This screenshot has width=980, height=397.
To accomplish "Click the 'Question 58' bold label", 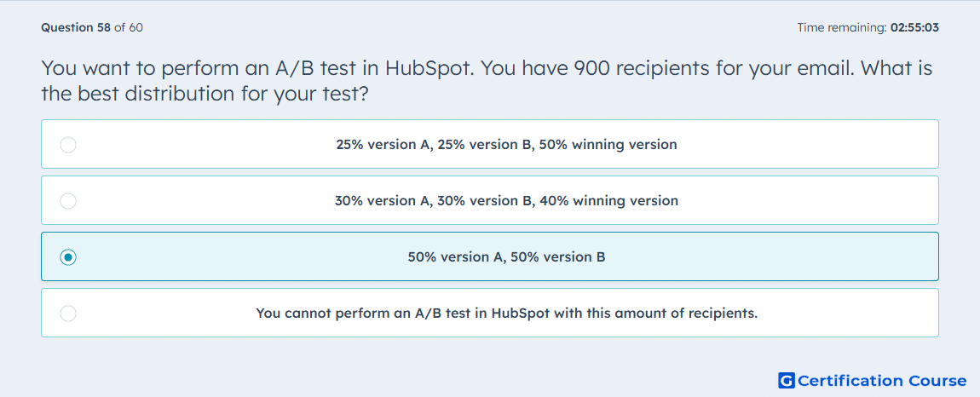I will [76, 27].
